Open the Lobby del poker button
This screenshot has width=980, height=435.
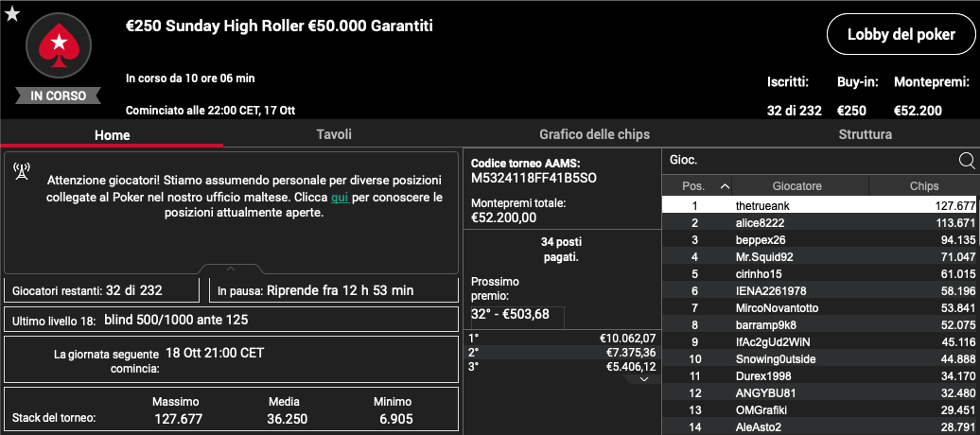901,34
